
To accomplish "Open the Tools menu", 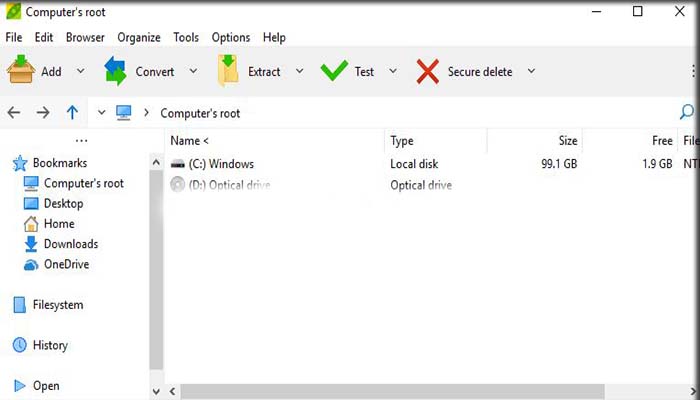I will (186, 37).
